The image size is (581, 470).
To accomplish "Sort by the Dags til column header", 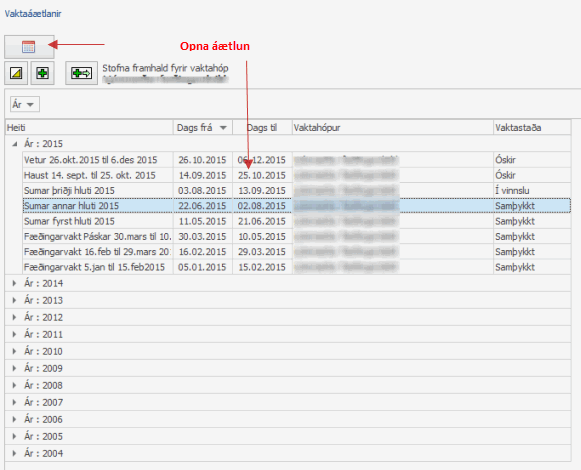I will (x=262, y=128).
